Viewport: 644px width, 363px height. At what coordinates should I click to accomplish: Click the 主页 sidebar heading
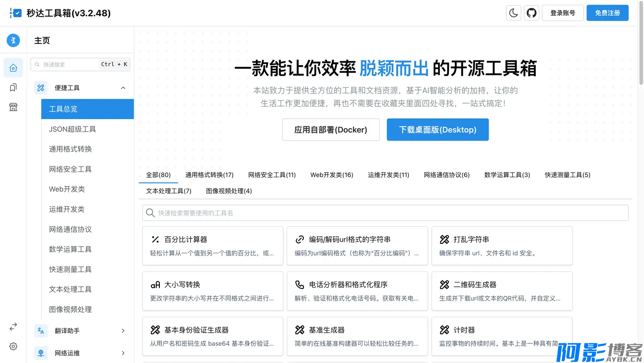pyautogui.click(x=42, y=40)
